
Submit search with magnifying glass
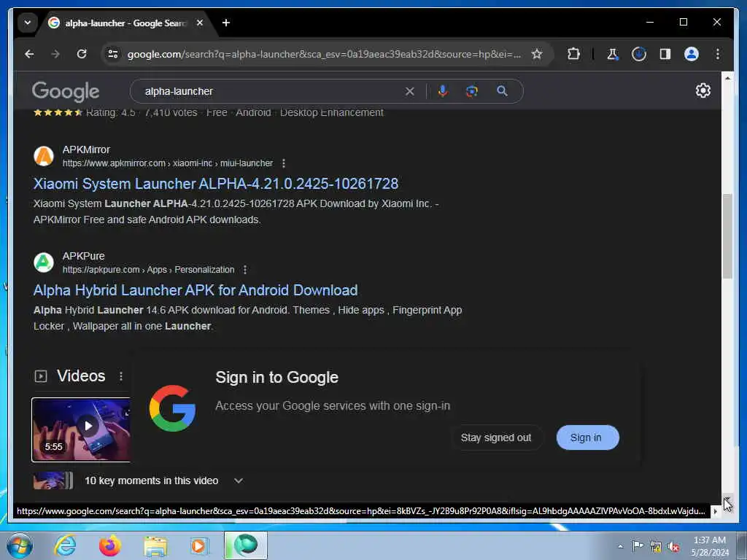click(x=502, y=91)
